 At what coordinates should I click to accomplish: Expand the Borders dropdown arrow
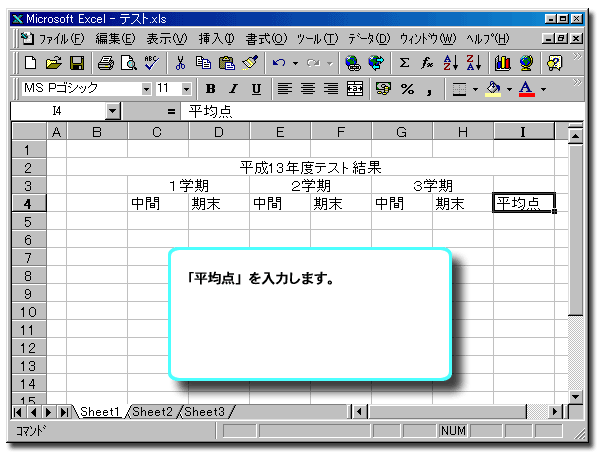(x=475, y=89)
